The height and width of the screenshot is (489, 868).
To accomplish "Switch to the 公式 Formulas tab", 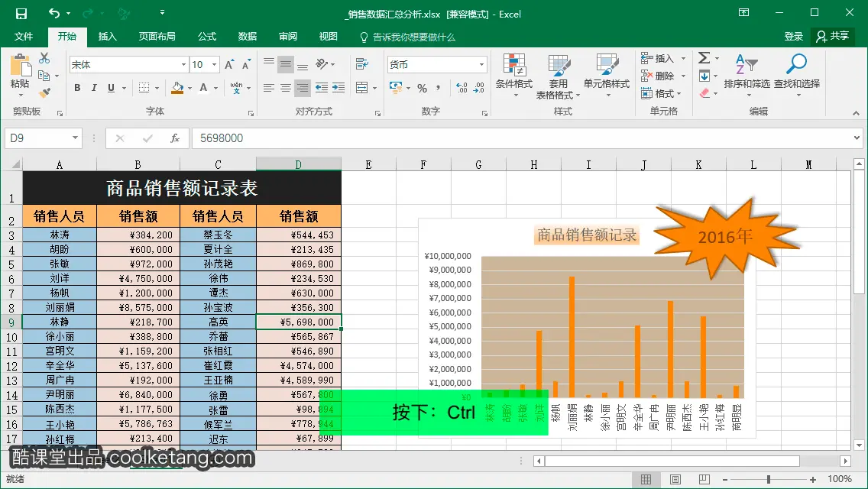I will point(207,37).
